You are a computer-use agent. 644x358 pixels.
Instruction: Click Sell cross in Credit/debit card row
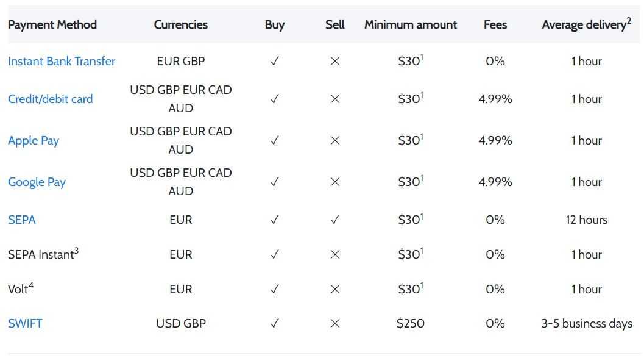click(x=334, y=99)
